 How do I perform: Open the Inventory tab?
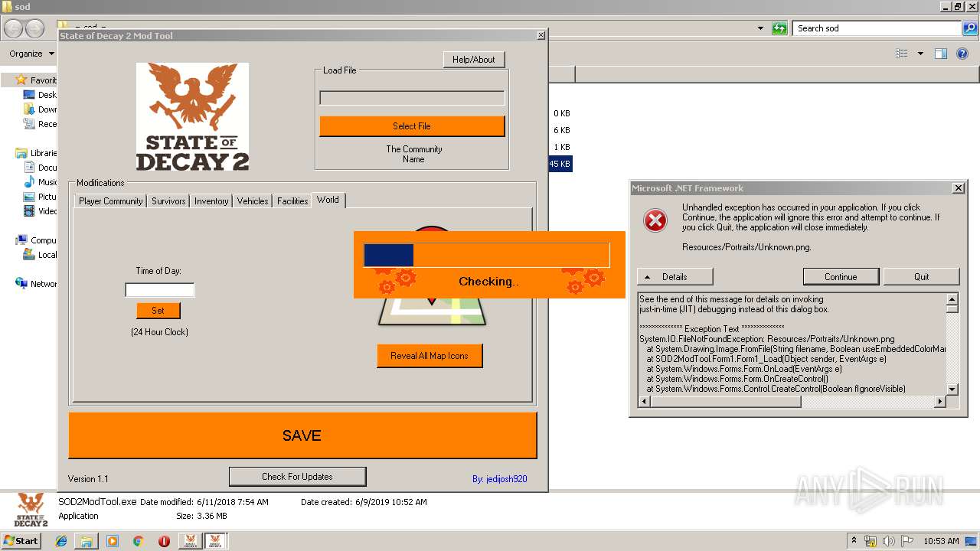pyautogui.click(x=211, y=201)
